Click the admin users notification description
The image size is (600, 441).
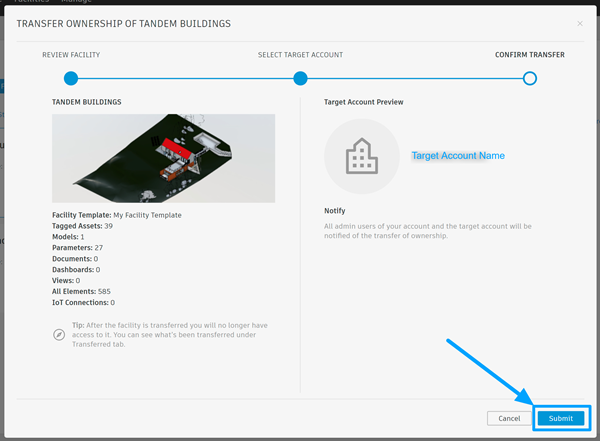point(428,231)
